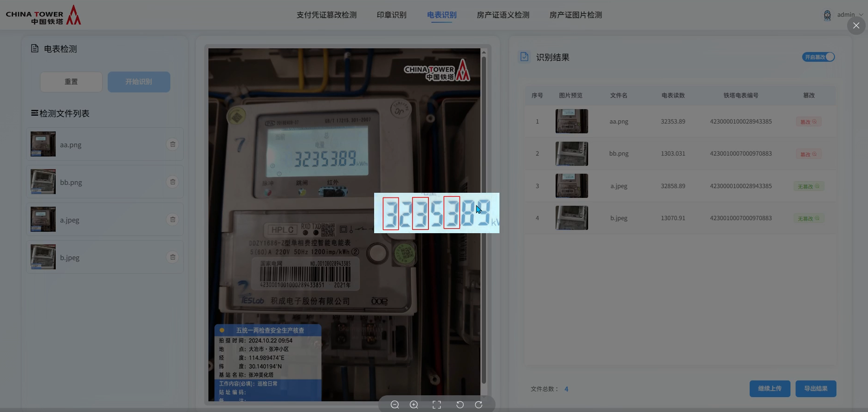This screenshot has height=412, width=868.
Task: Open 房产证语义检测 tab
Action: click(503, 15)
